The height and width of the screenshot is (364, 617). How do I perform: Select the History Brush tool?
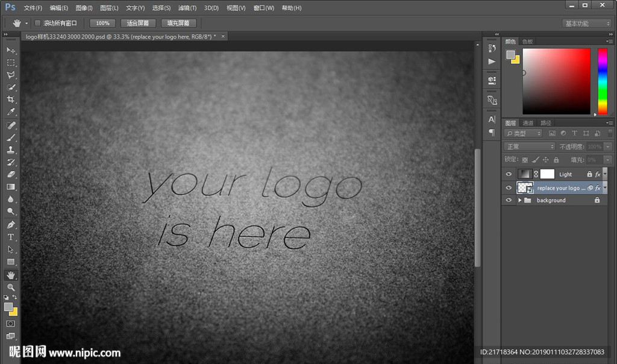[x=11, y=162]
